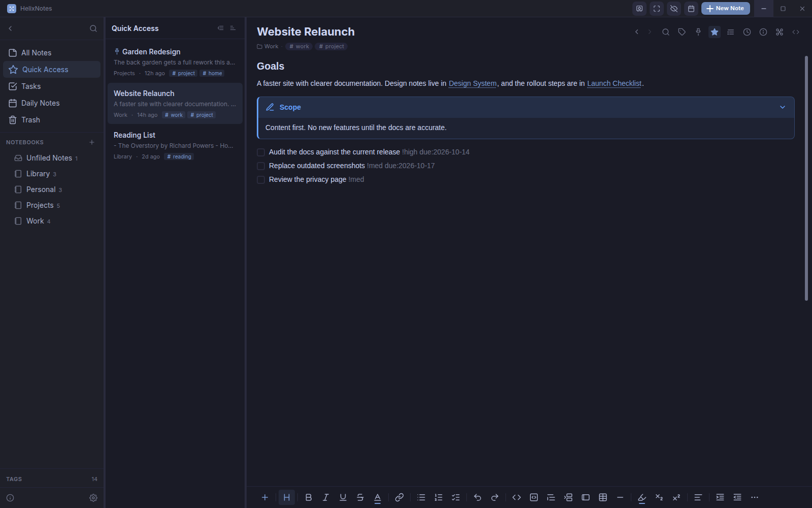Insert a table from toolbar
Screen dimensions: 812x508
(603, 497)
